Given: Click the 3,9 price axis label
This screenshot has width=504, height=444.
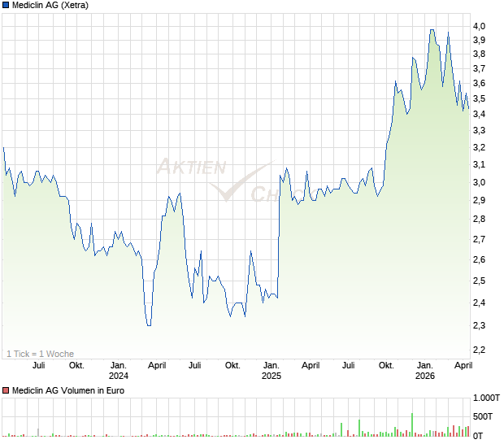Looking at the screenshot, I should pos(479,40).
